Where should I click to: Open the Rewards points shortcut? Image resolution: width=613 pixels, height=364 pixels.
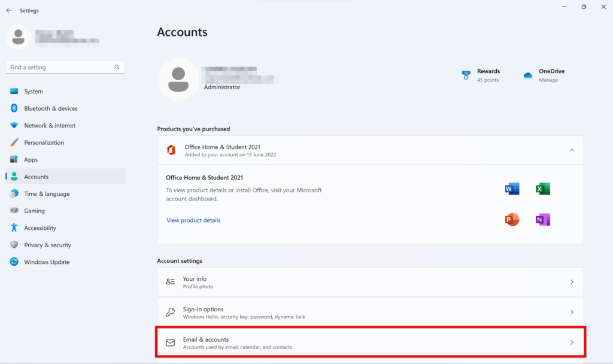(481, 75)
